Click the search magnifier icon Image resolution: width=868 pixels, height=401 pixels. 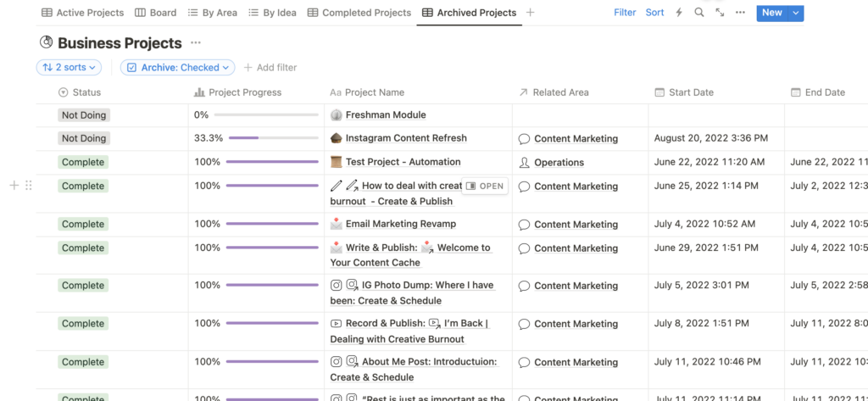(x=699, y=13)
